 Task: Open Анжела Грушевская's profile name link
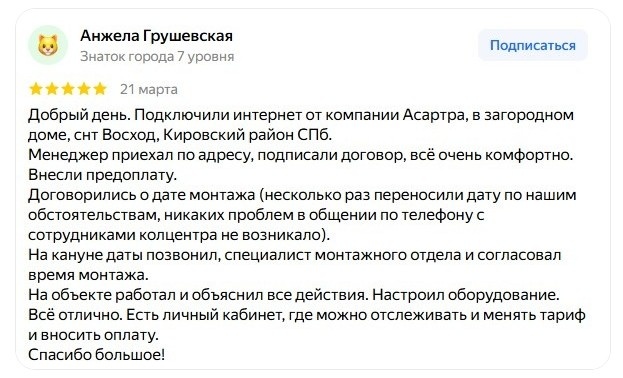[157, 36]
